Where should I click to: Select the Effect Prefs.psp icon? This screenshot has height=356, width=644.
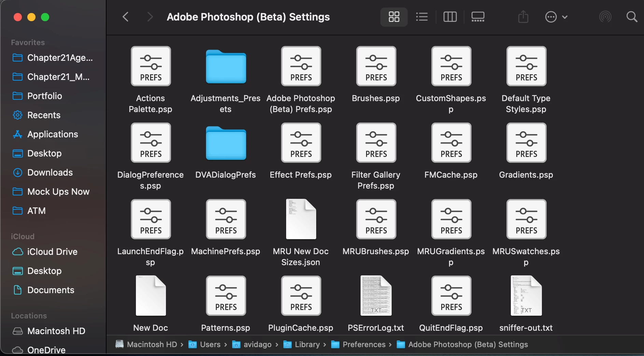point(301,142)
